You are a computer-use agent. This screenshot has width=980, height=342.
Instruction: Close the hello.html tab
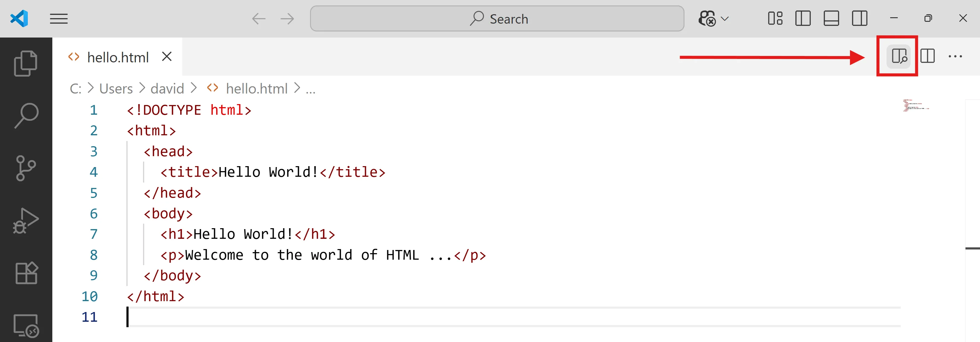coord(167,57)
